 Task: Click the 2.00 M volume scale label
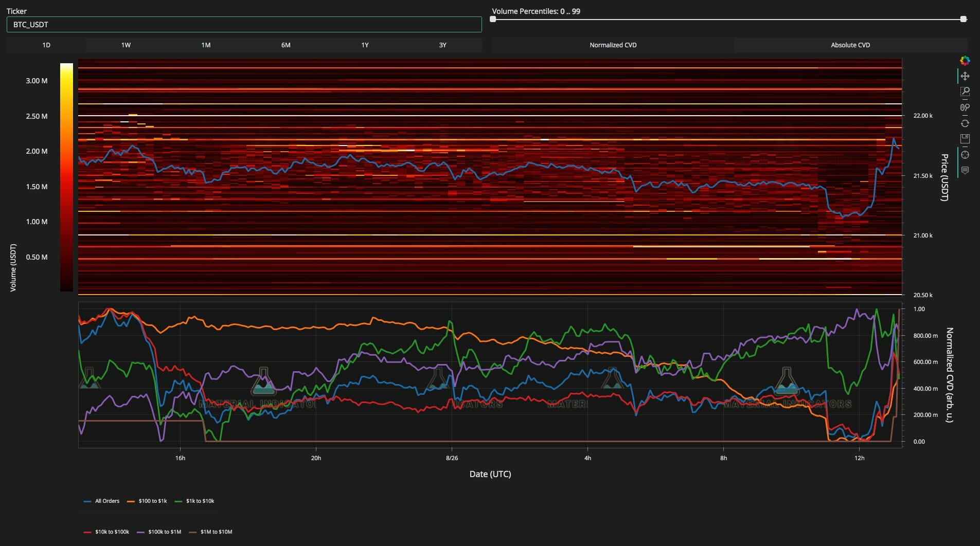pos(37,151)
